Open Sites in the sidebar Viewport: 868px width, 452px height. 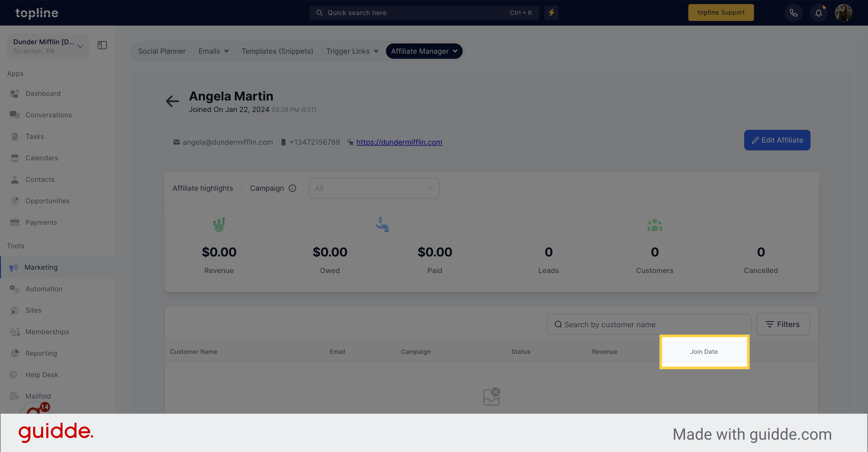[33, 310]
